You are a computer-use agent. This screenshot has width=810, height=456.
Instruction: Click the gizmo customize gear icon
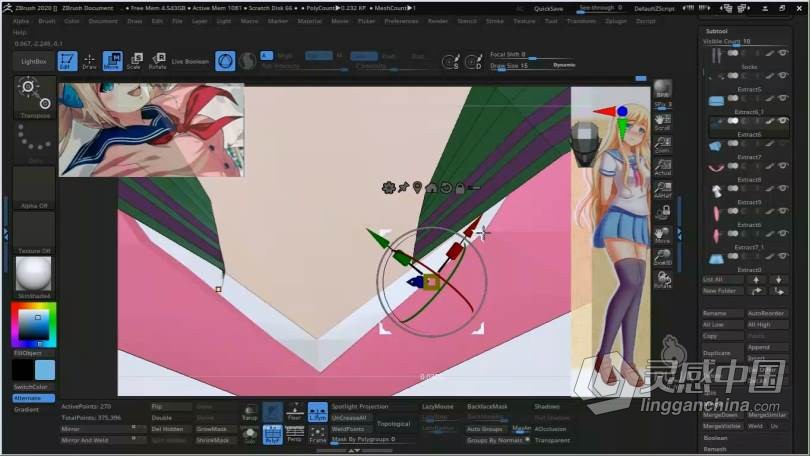pyautogui.click(x=388, y=187)
